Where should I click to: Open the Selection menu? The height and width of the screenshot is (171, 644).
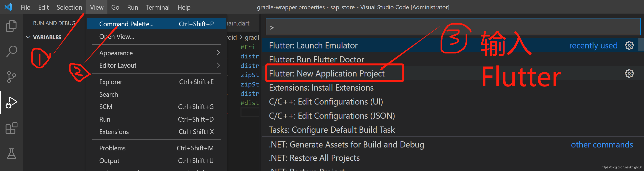69,7
